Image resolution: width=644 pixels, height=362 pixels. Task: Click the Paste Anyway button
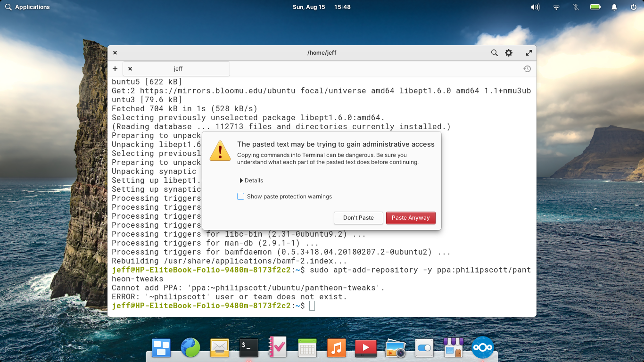click(x=411, y=218)
